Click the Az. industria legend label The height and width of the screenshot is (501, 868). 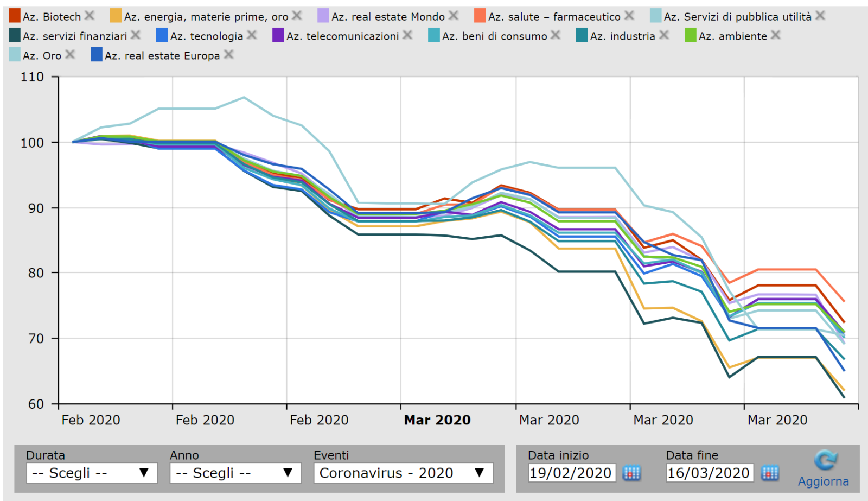[623, 36]
